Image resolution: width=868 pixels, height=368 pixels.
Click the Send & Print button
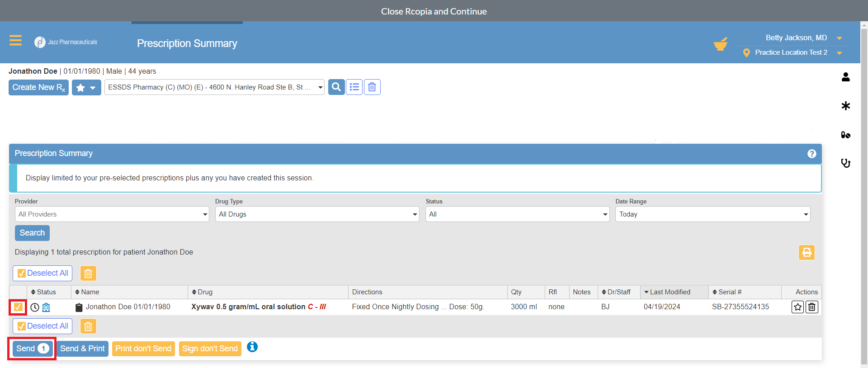(82, 349)
